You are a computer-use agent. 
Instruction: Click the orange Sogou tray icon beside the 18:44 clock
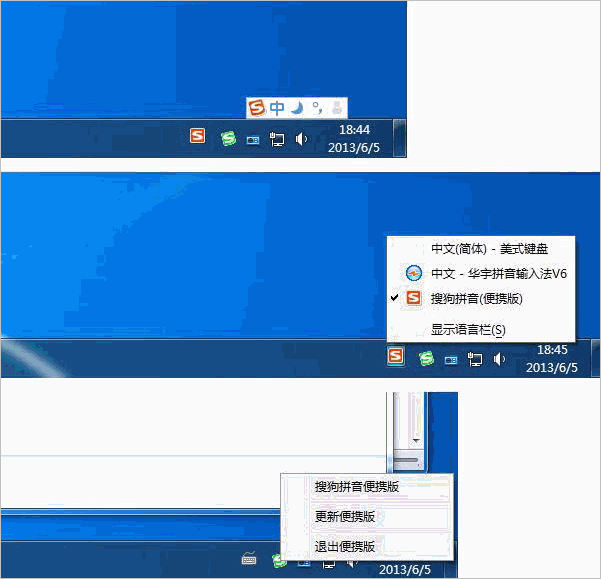point(197,136)
